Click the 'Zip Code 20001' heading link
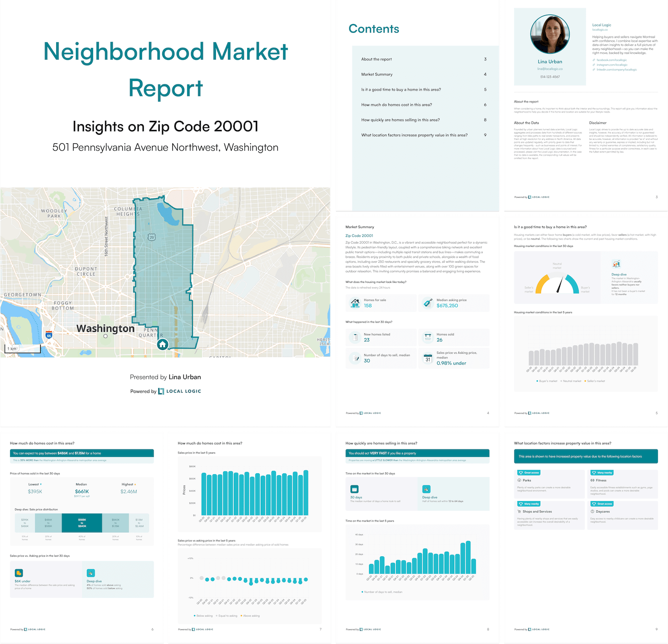Viewport: 668px width, 644px height. click(x=359, y=235)
